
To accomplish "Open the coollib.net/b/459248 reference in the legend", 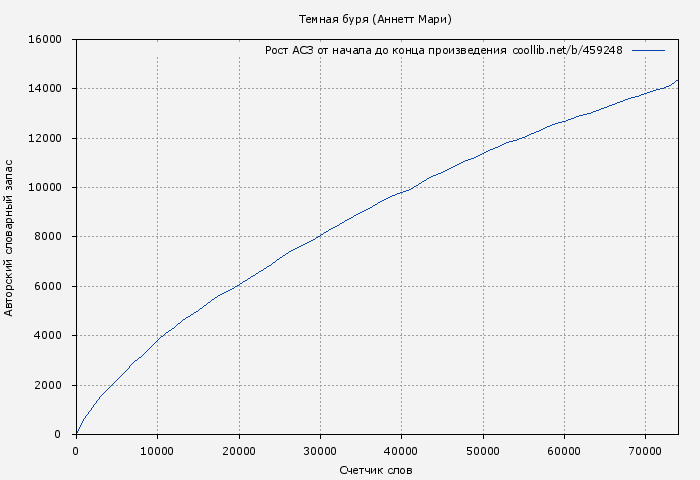I will point(567,50).
